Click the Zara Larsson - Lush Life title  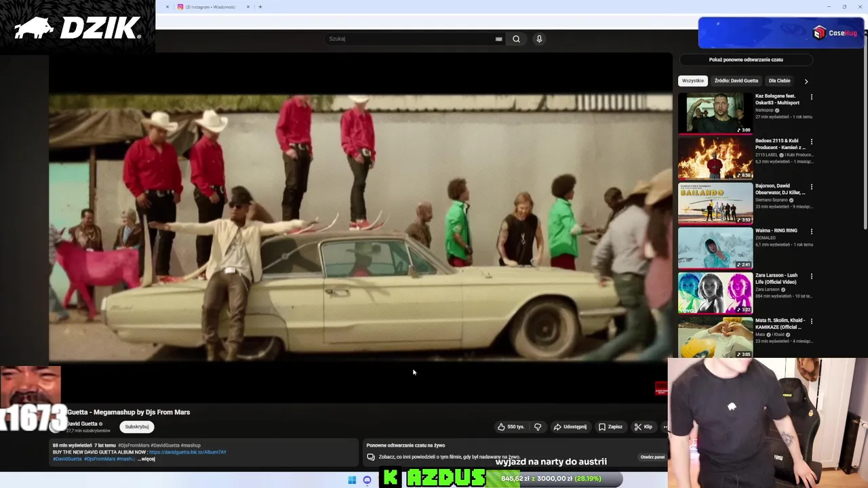coord(778,279)
